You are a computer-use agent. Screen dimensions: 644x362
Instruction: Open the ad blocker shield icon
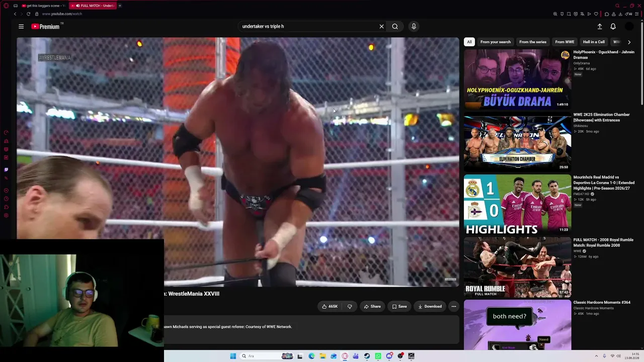tap(576, 14)
